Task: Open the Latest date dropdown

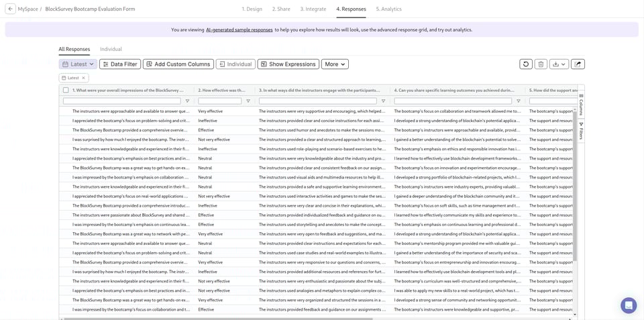Action: [x=78, y=64]
